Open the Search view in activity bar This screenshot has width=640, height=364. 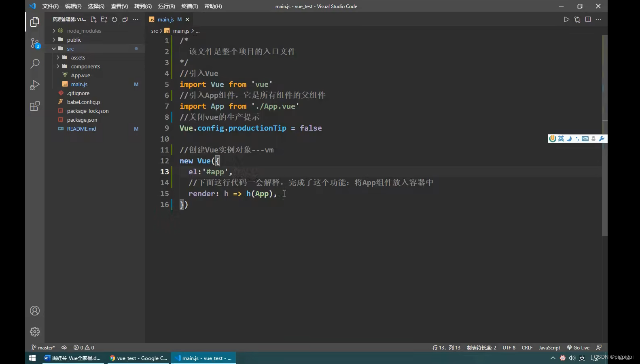[35, 64]
